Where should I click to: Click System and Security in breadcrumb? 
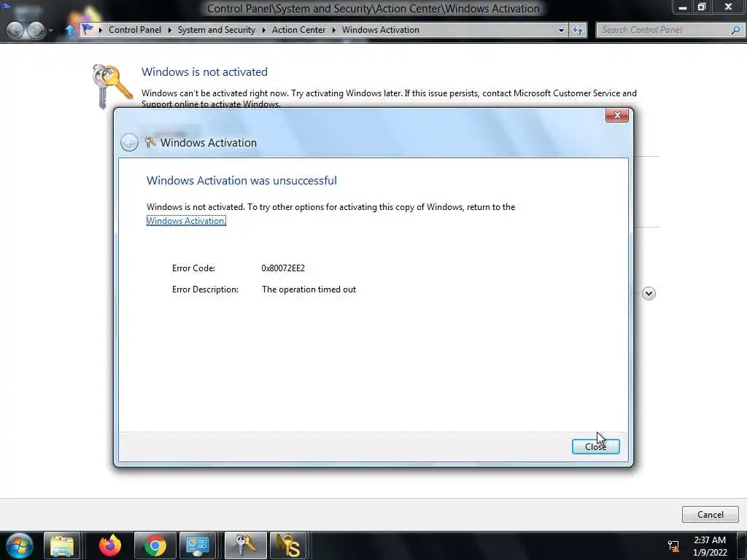(216, 29)
